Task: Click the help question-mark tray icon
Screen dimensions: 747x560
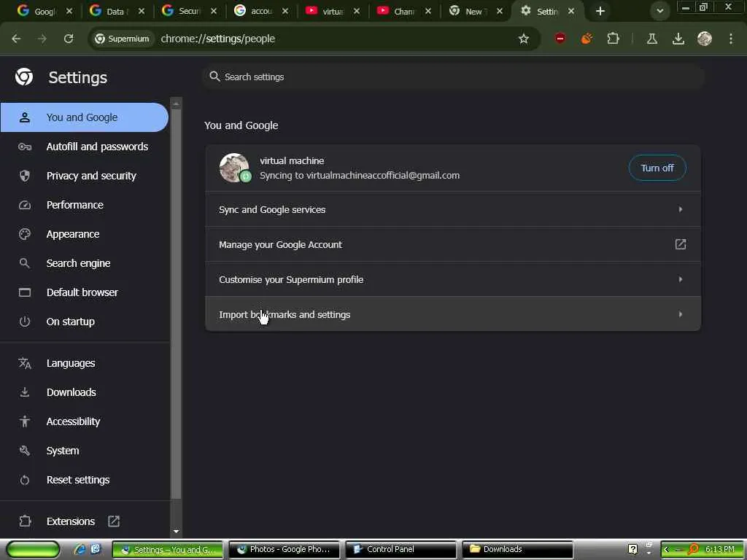Action: (x=632, y=549)
